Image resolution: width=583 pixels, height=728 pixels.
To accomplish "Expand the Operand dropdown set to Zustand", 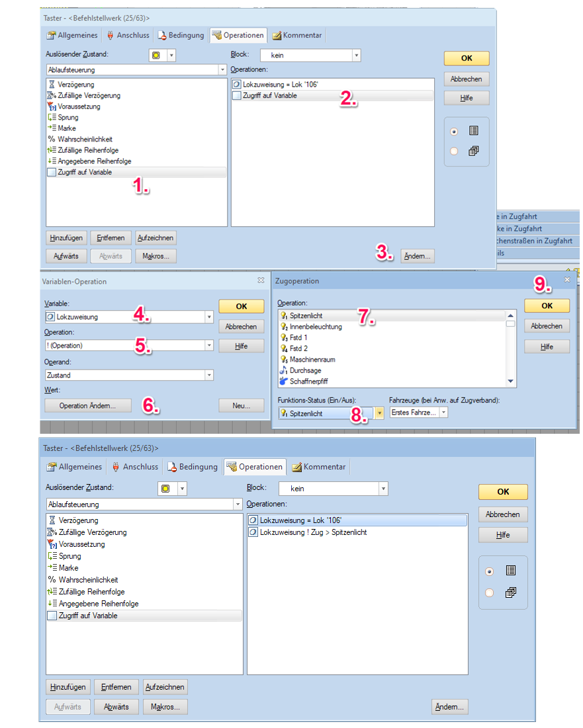I will tap(209, 375).
